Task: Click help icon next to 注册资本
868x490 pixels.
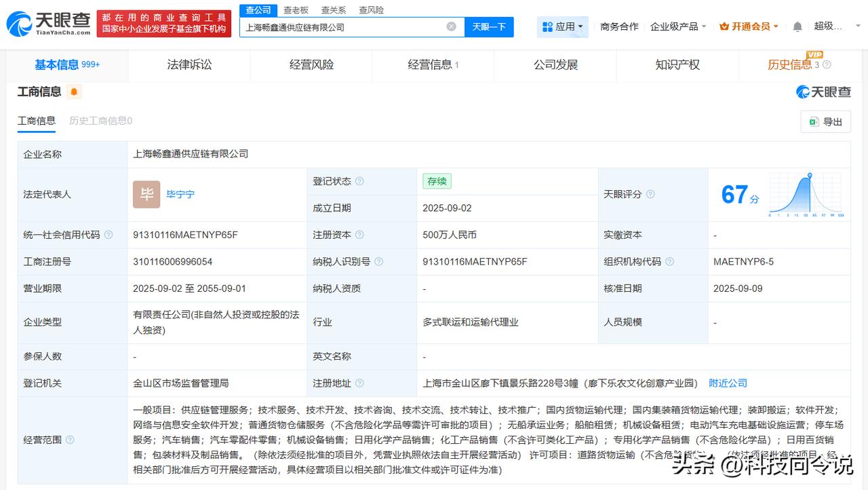Action: pos(359,235)
